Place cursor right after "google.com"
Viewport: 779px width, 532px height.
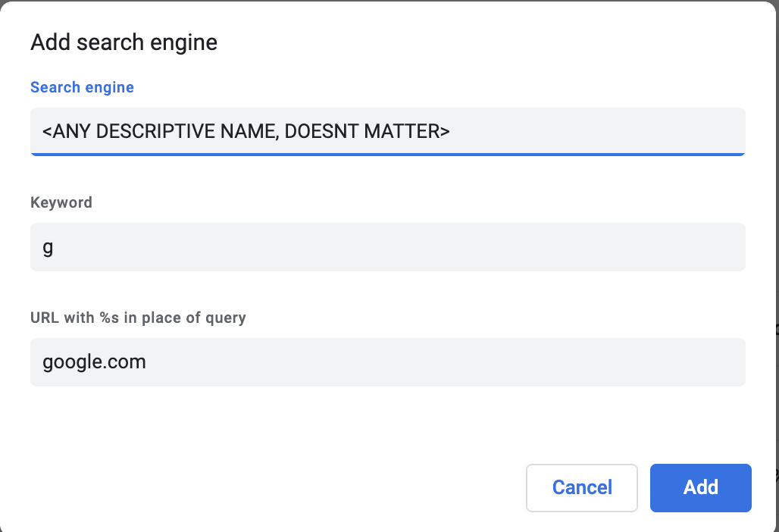pyautogui.click(x=147, y=362)
